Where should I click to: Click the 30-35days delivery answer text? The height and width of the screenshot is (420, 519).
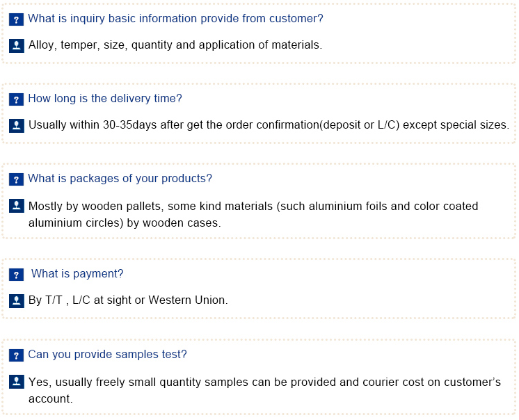tap(269, 125)
